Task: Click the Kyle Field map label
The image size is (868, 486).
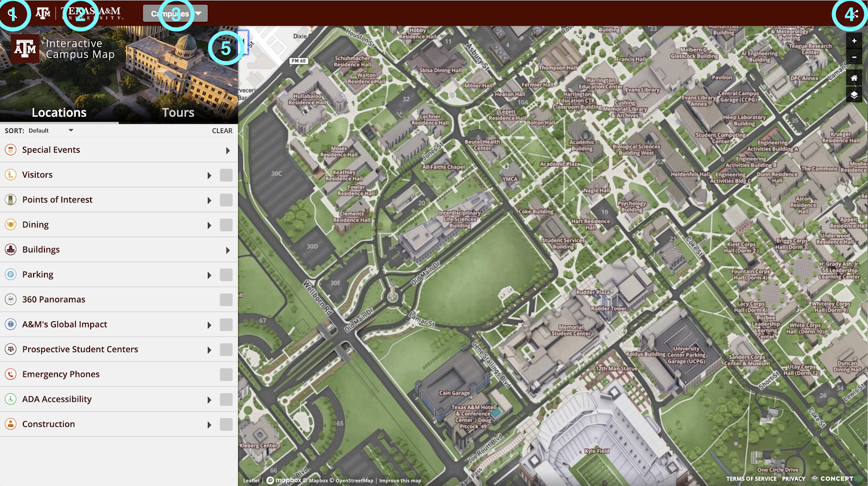Action: click(597, 451)
